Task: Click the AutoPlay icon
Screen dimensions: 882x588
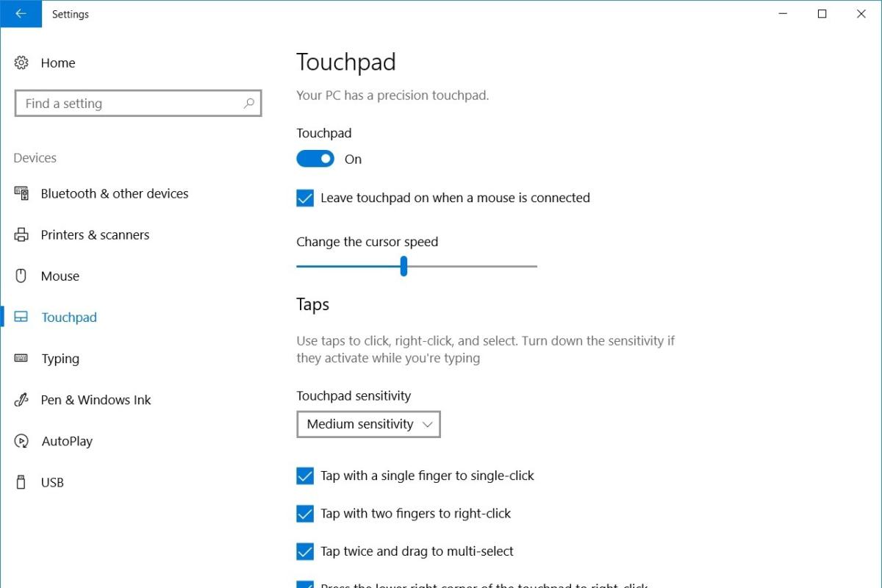Action: (x=21, y=441)
